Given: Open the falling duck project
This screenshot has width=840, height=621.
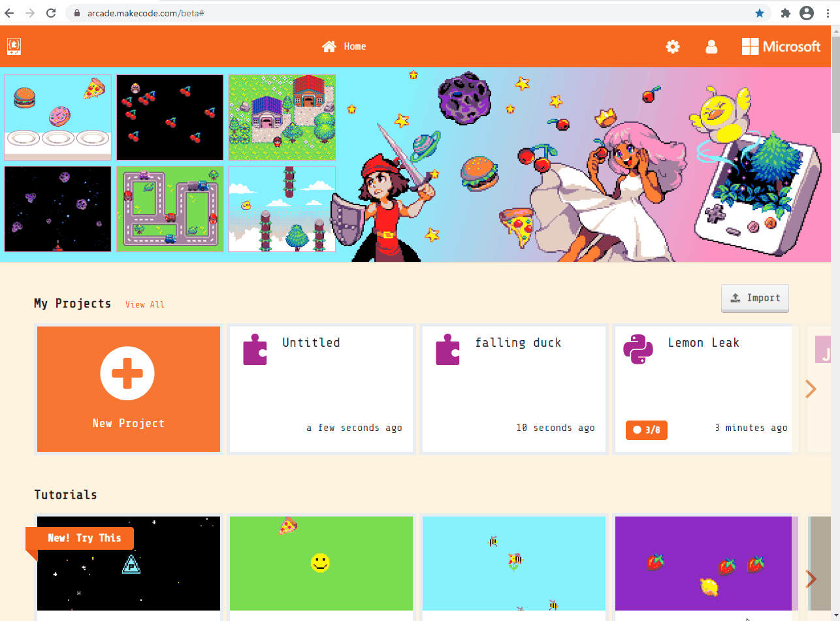Looking at the screenshot, I should click(514, 389).
